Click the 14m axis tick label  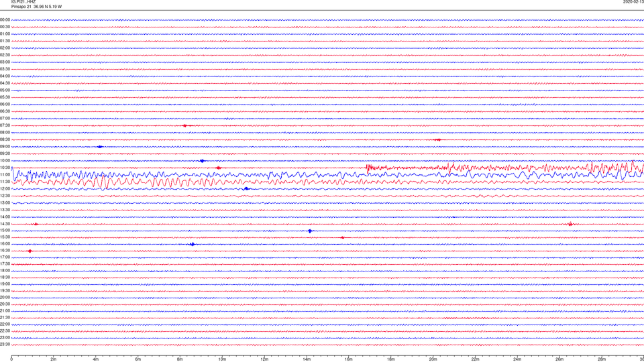307,359
